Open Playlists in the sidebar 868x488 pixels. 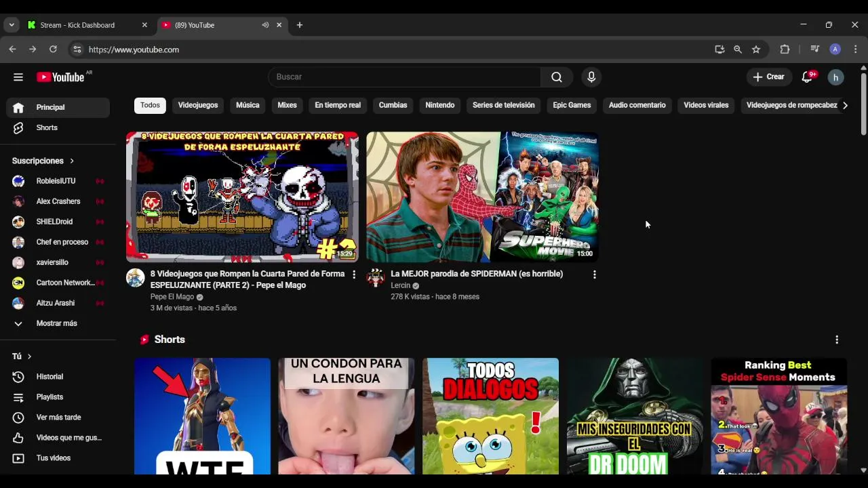click(x=58, y=397)
